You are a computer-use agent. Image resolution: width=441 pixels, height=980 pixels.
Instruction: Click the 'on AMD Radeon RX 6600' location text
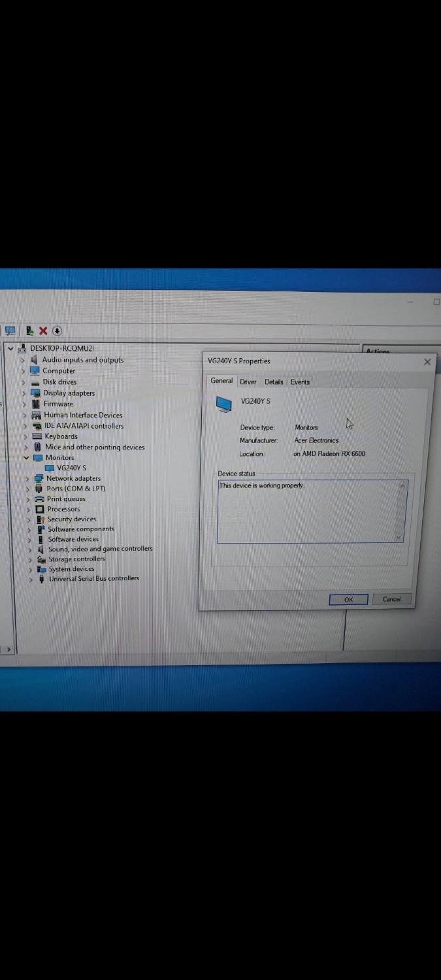[x=329, y=453]
